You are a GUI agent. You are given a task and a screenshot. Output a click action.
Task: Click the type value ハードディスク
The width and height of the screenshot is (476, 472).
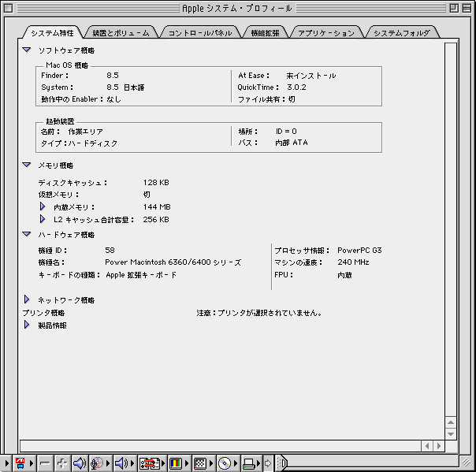(x=92, y=143)
